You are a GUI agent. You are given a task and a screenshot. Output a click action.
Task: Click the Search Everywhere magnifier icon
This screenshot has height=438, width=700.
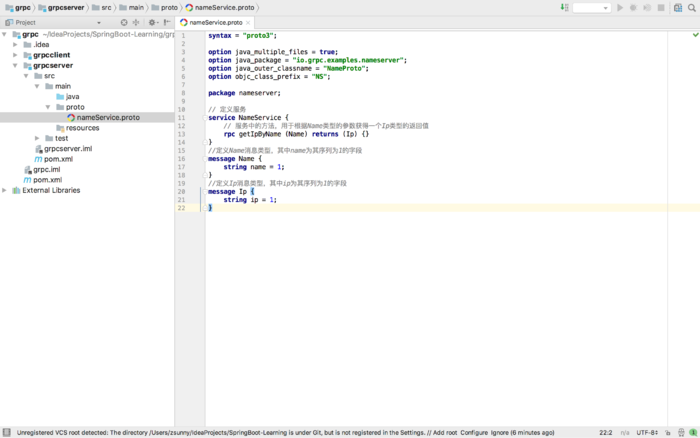[691, 7]
